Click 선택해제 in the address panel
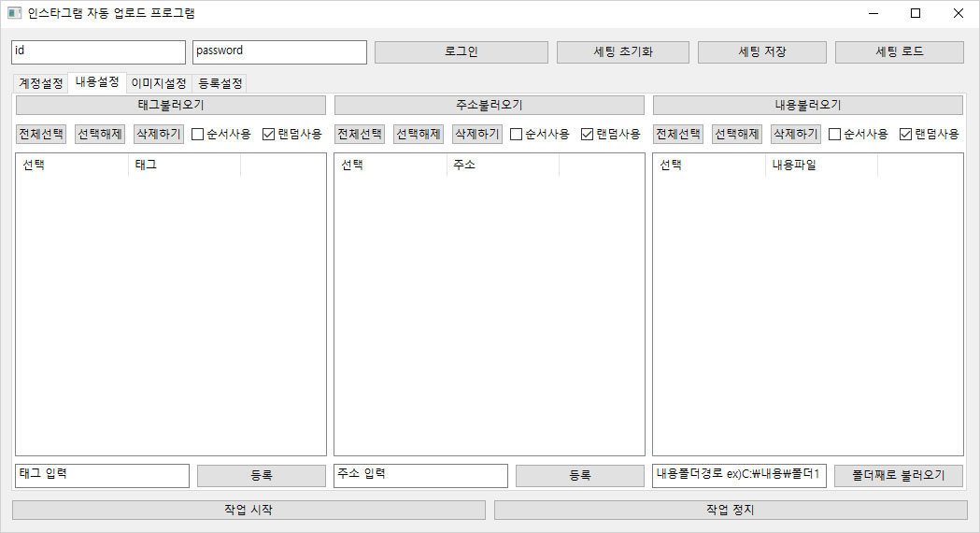This screenshot has width=980, height=533. tap(419, 134)
